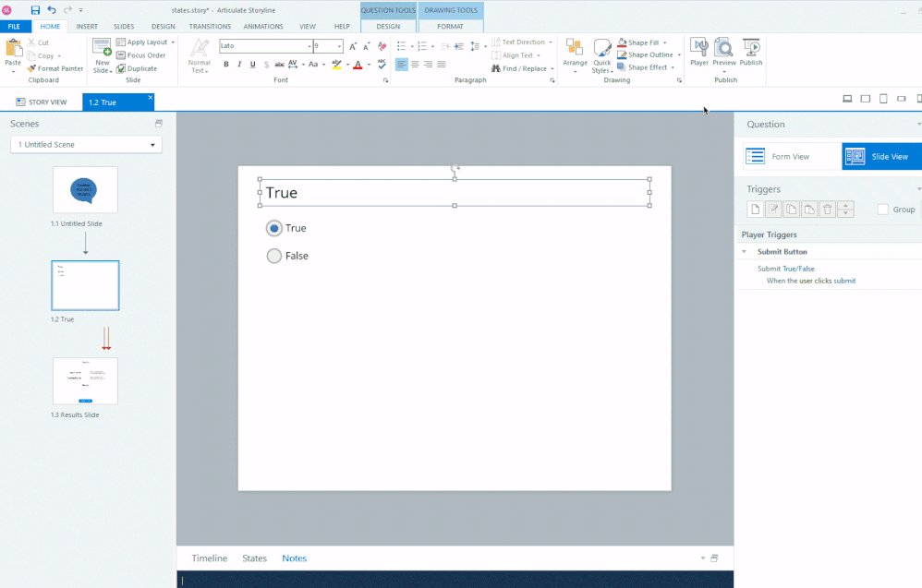The height and width of the screenshot is (588, 922).
Task: Collapse the Submit Button trigger group
Action: pyautogui.click(x=745, y=252)
